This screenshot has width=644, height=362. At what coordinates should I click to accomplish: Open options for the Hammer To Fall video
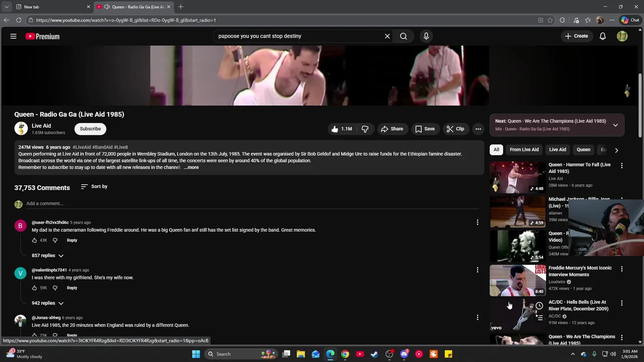(622, 165)
